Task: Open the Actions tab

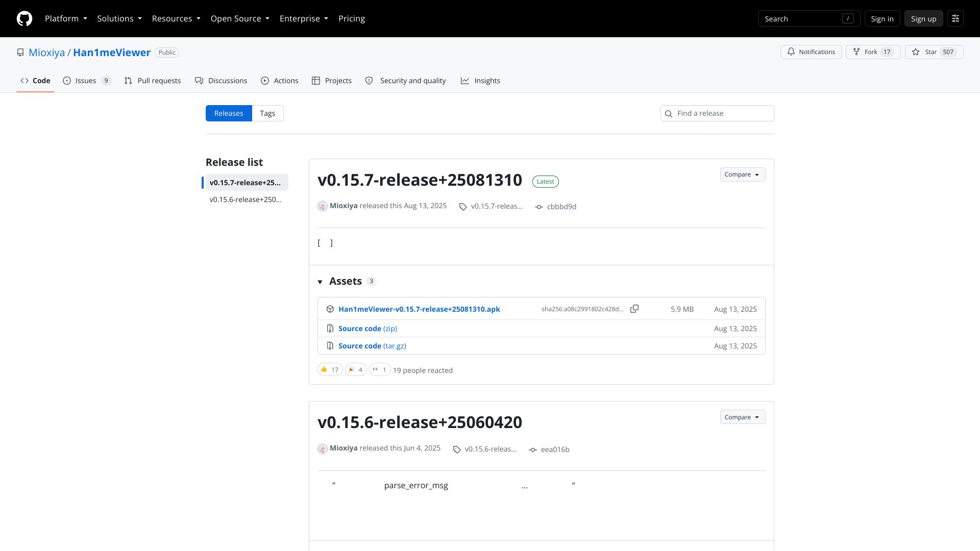Action: click(x=279, y=81)
